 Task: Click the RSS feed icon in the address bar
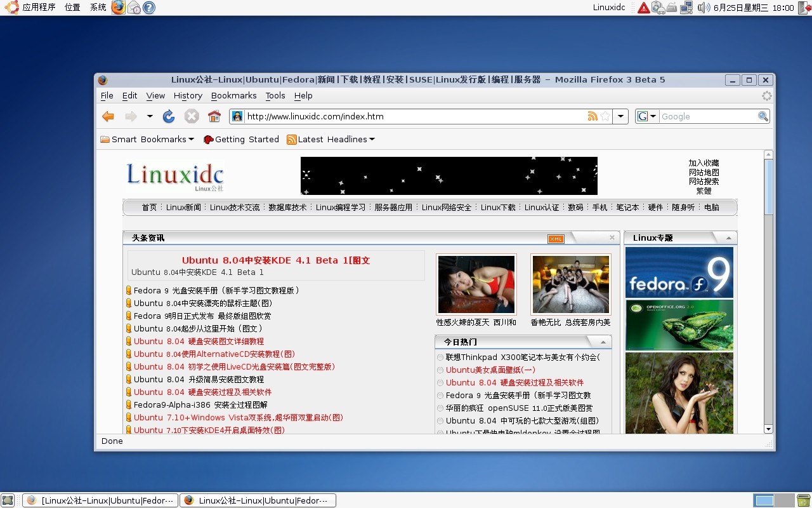tap(594, 116)
